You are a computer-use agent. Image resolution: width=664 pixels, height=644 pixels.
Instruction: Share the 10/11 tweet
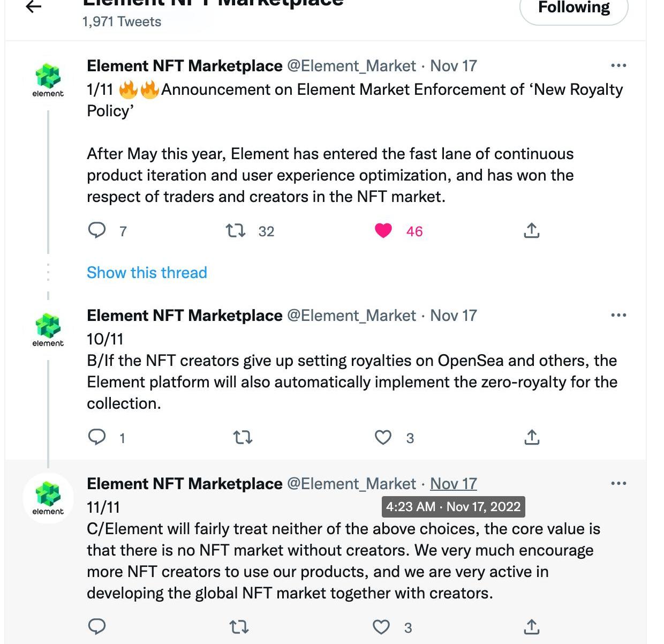[531, 438]
